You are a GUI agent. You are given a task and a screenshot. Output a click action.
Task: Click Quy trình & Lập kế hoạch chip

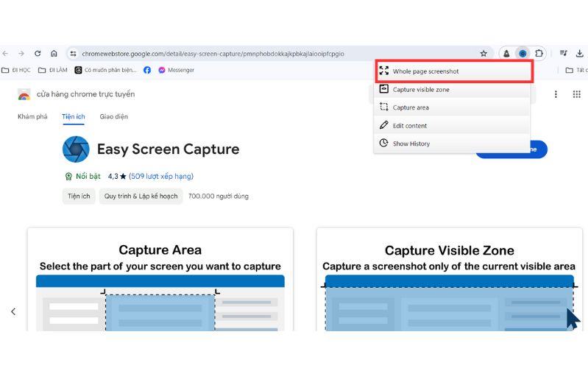(141, 197)
